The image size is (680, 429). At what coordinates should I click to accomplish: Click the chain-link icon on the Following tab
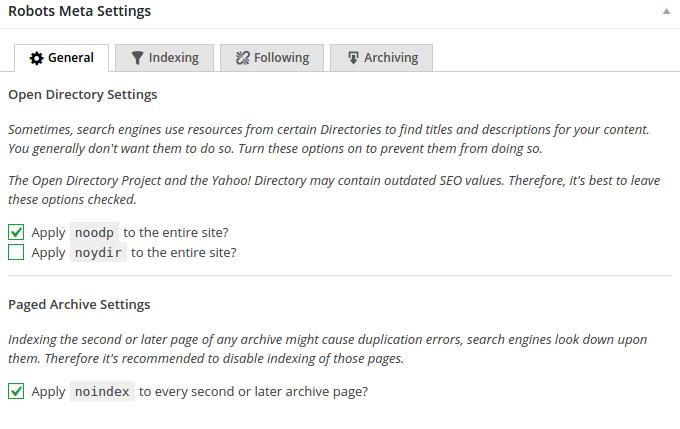[x=242, y=58]
